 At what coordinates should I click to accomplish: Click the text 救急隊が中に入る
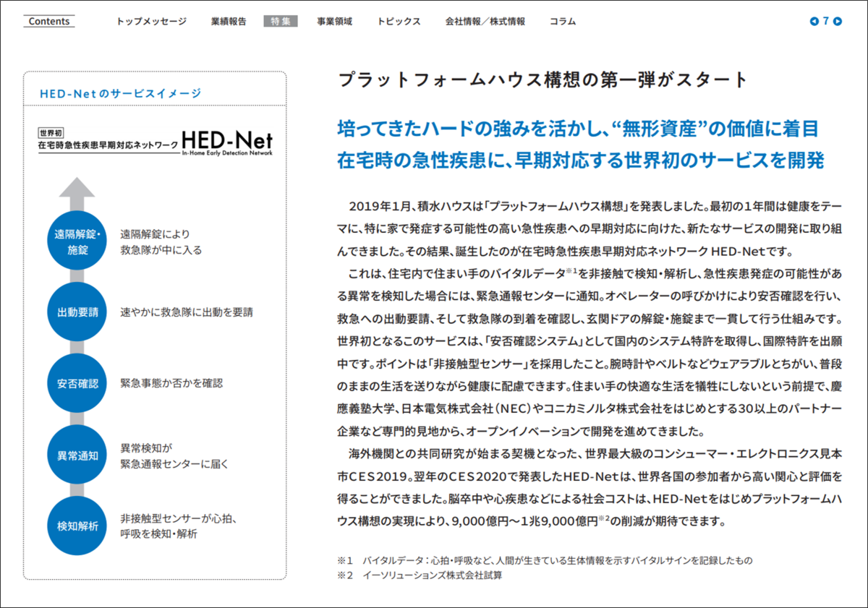pyautogui.click(x=161, y=250)
